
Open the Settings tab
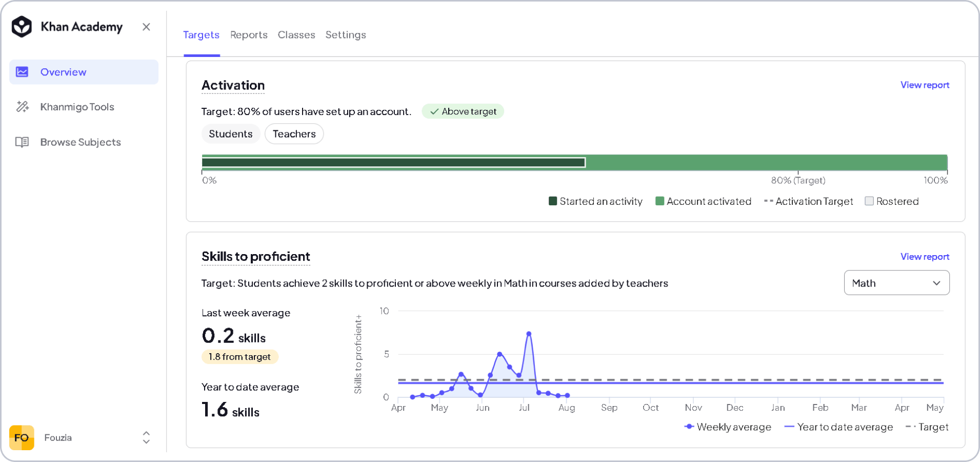[346, 35]
